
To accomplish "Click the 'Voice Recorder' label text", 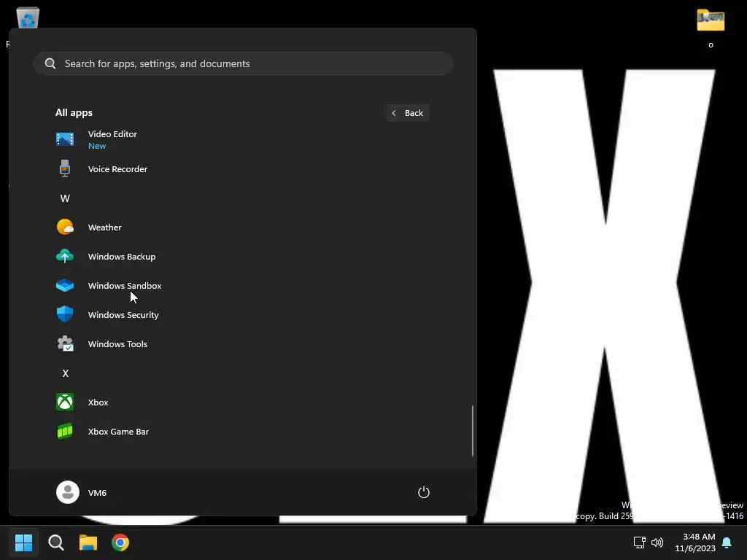I will (117, 169).
